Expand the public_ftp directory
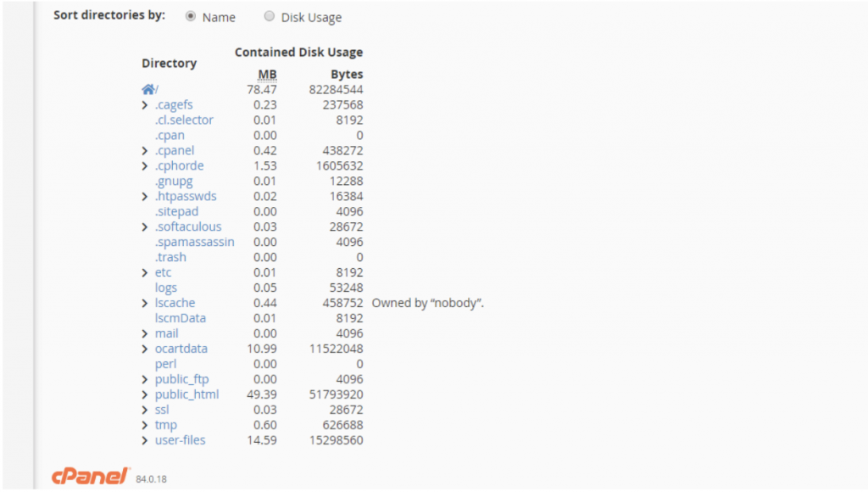The image size is (868, 492). (145, 379)
